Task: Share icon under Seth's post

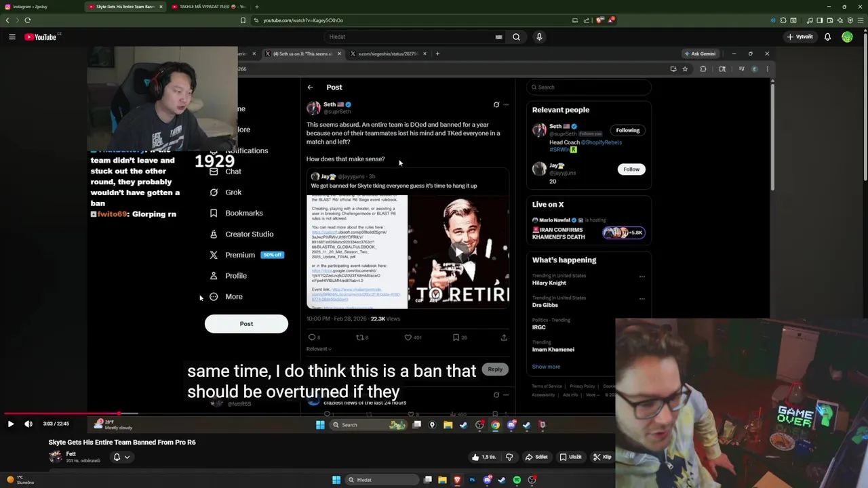Action: point(504,337)
